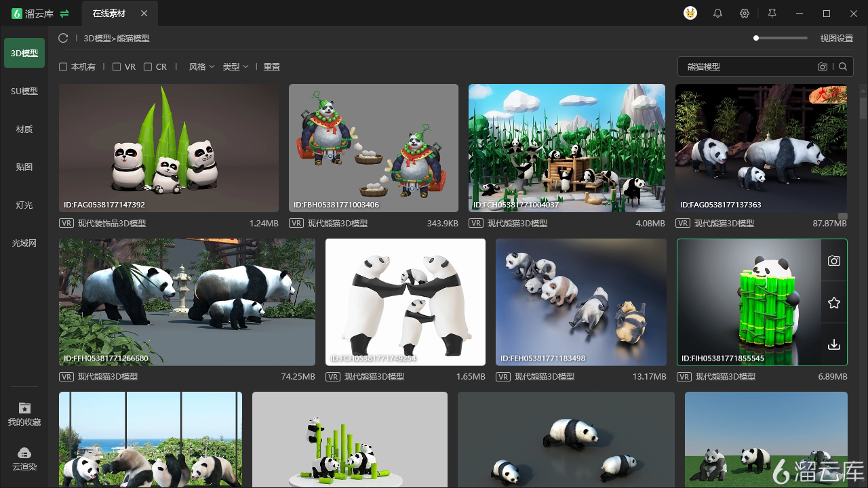
Task: Open the notification bell
Action: click(x=717, y=14)
